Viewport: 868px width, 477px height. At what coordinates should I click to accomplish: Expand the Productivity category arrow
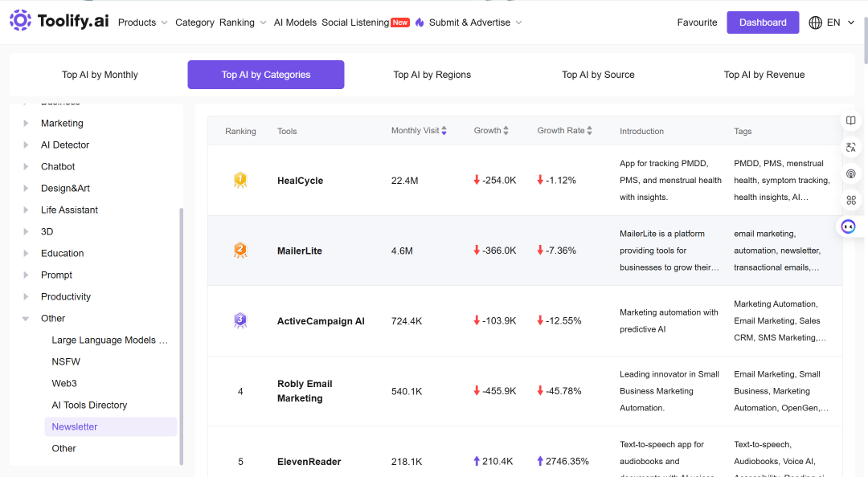pyautogui.click(x=26, y=296)
